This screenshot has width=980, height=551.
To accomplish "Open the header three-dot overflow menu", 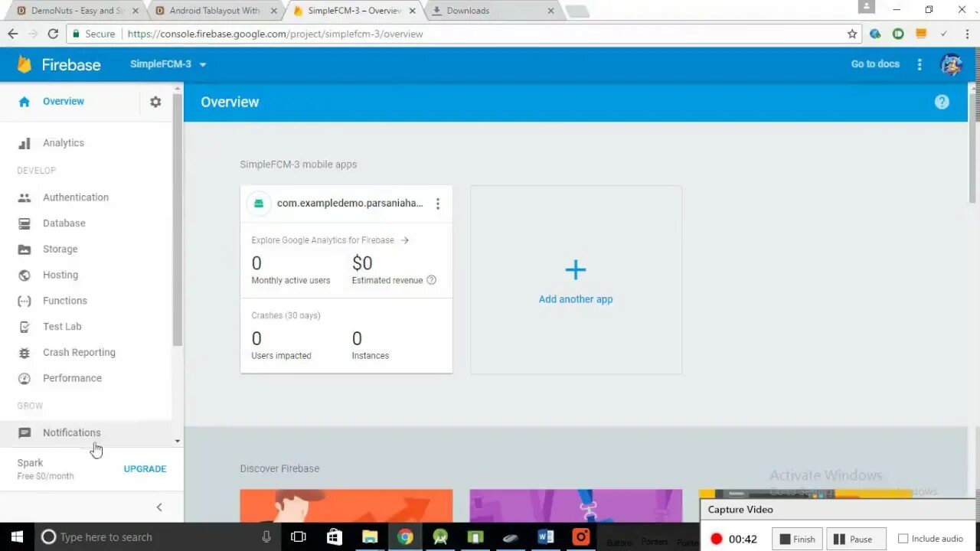I will (x=920, y=64).
